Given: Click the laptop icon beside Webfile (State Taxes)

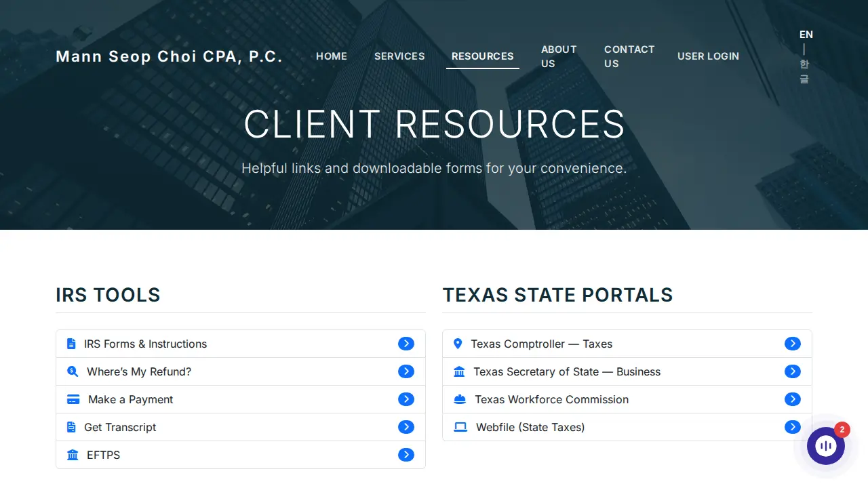Looking at the screenshot, I should (x=460, y=427).
